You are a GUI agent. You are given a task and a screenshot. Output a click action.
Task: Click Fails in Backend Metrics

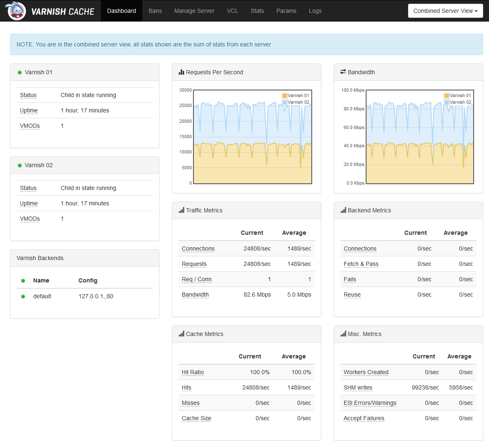pyautogui.click(x=350, y=279)
